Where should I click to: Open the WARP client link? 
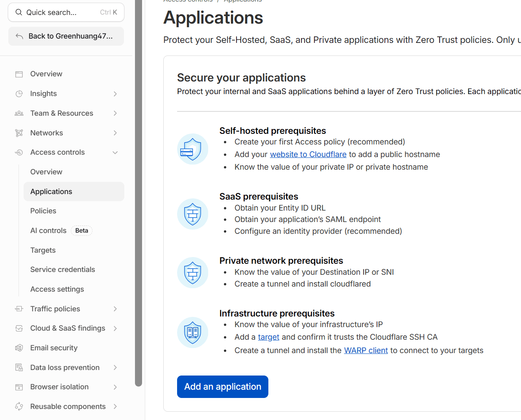(x=366, y=351)
